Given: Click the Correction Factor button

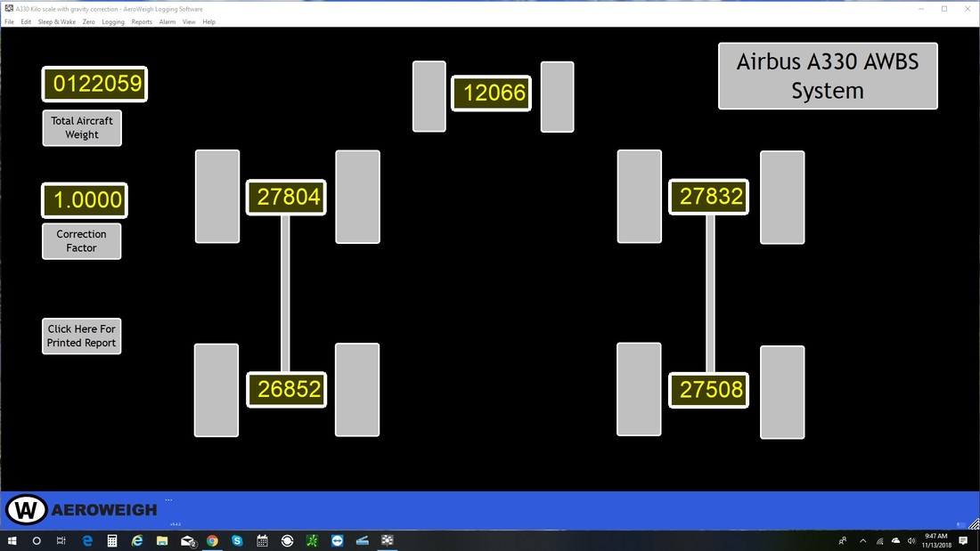Looking at the screenshot, I should (x=81, y=241).
